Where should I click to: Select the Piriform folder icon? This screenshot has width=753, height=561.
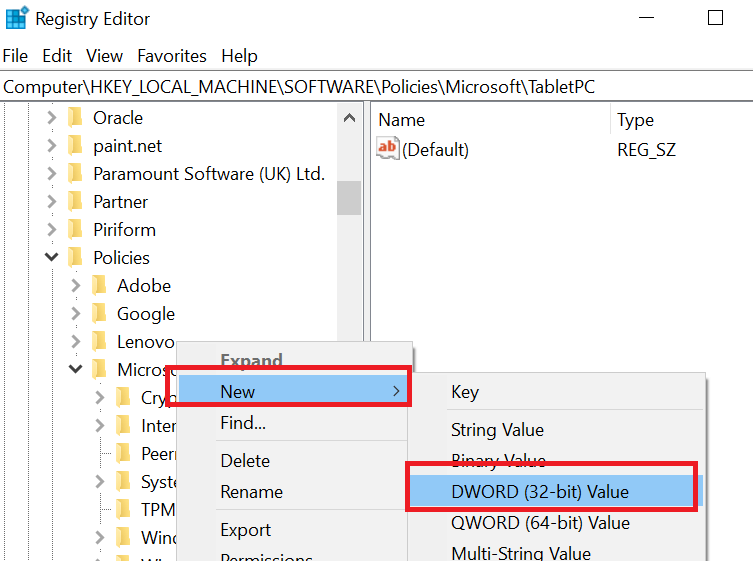[75, 230]
